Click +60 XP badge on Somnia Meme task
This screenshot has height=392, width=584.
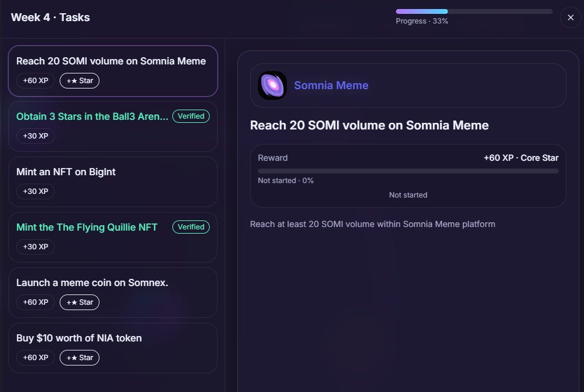[x=36, y=81]
